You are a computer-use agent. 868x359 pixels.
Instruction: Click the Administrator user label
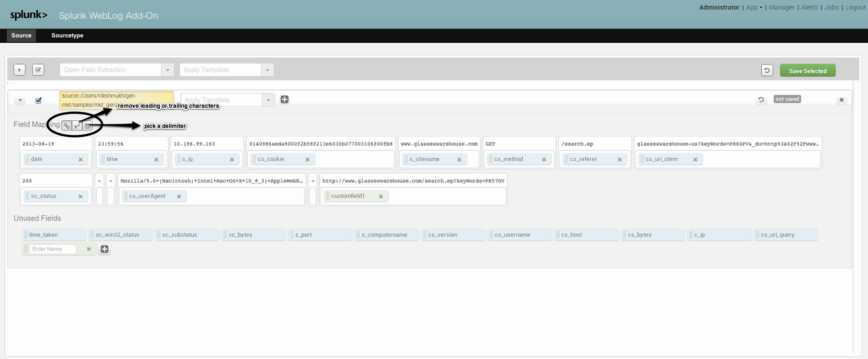pyautogui.click(x=719, y=7)
